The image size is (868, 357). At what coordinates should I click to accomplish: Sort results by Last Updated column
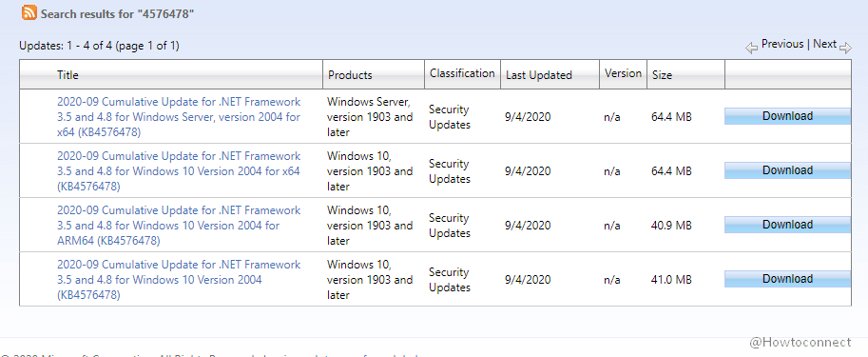(539, 75)
